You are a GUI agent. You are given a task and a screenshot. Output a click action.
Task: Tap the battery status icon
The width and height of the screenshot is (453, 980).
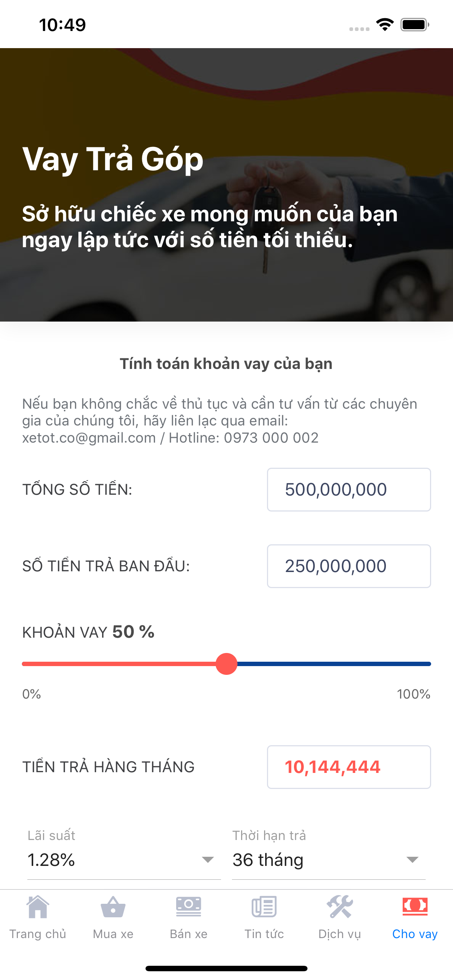pos(414,25)
